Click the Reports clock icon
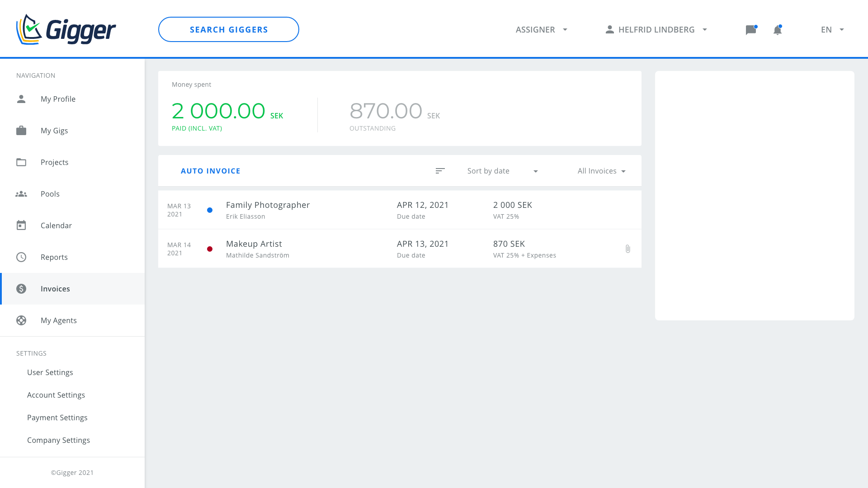This screenshot has width=868, height=488. point(21,257)
